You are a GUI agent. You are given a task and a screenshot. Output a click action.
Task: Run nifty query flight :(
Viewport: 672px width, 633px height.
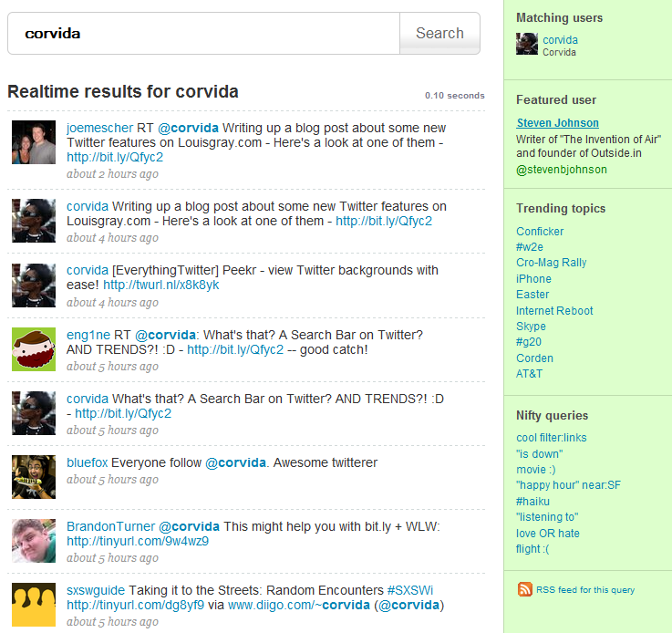pyautogui.click(x=532, y=549)
